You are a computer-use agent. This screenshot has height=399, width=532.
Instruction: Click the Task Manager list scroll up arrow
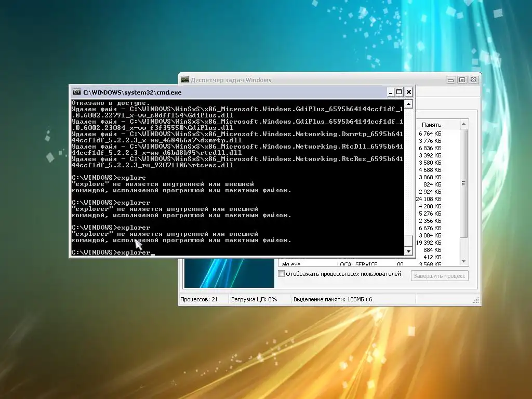[464, 124]
